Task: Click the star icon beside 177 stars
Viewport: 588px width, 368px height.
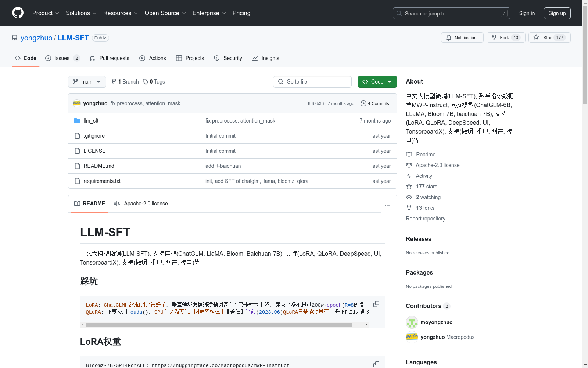Action: pos(409,187)
